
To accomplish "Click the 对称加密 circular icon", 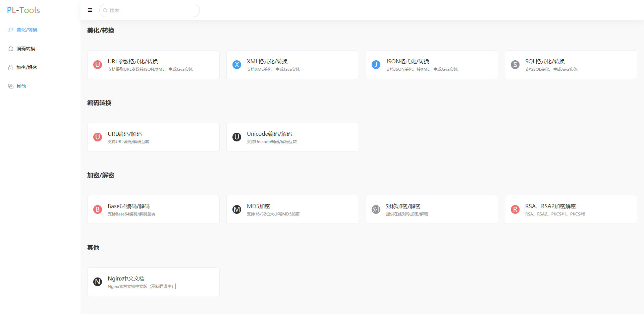I will 376,209.
